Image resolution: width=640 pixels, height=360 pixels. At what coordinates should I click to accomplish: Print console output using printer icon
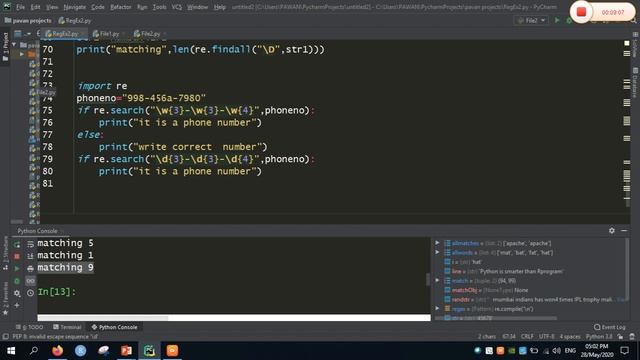tap(30, 269)
